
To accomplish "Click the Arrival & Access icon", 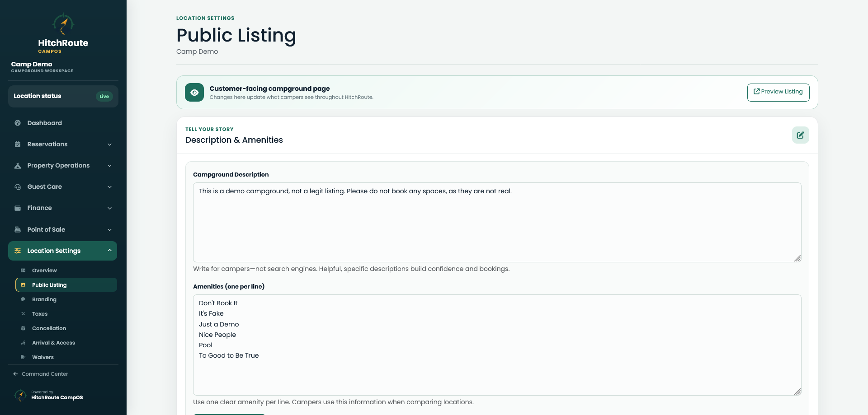I will tap(23, 343).
